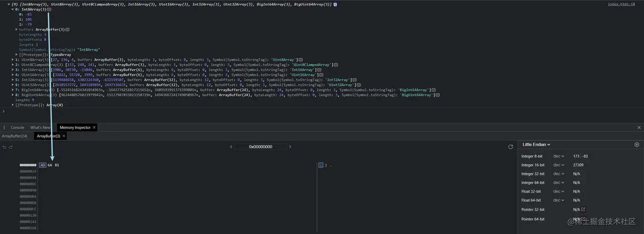Image resolution: width=644 pixels, height=234 pixels.
Task: Switch to the ArrayBuffer(24) tab
Action: point(14,136)
